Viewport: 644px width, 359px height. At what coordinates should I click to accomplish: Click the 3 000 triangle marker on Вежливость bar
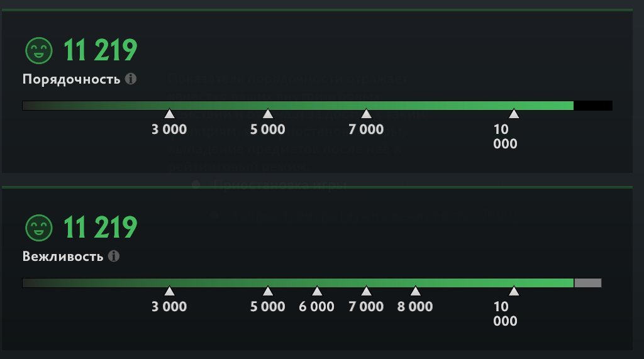point(169,291)
